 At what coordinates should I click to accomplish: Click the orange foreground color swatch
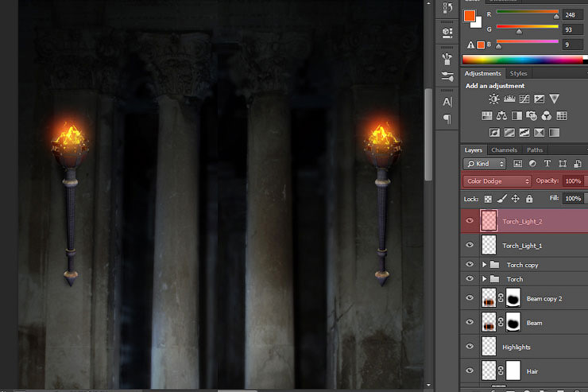pos(470,14)
